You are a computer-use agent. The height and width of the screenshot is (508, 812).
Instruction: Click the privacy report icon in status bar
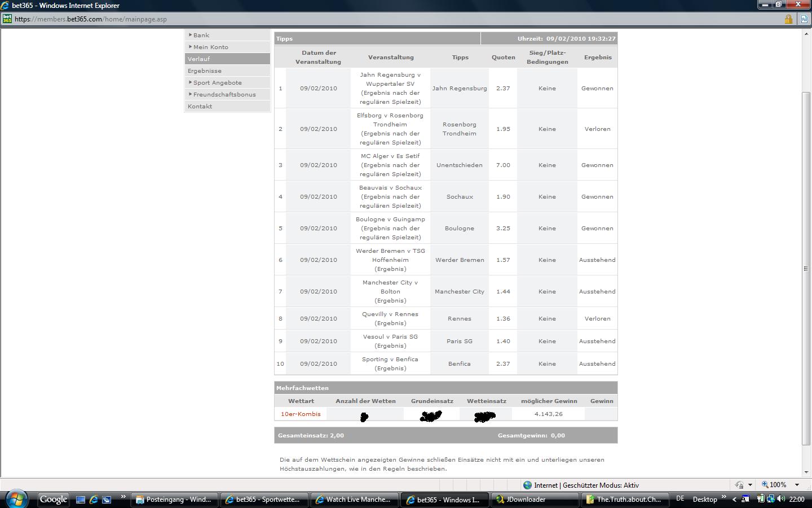click(x=739, y=485)
